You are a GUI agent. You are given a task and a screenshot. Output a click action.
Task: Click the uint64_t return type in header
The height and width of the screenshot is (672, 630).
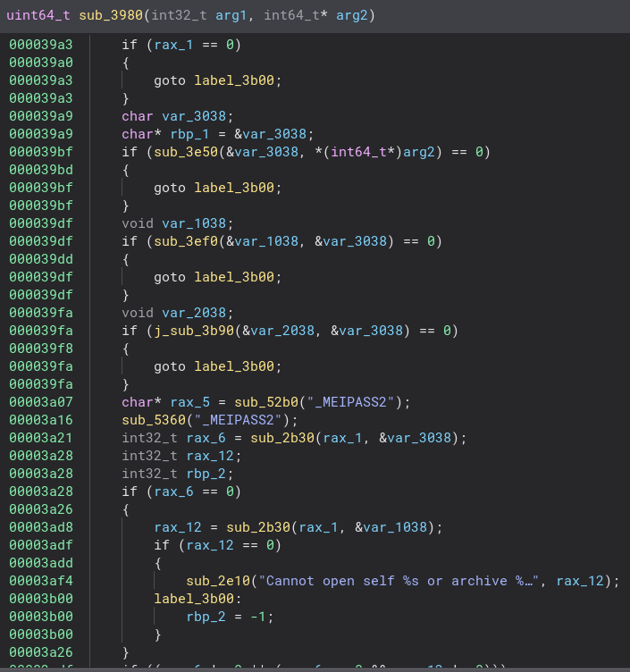tap(35, 15)
